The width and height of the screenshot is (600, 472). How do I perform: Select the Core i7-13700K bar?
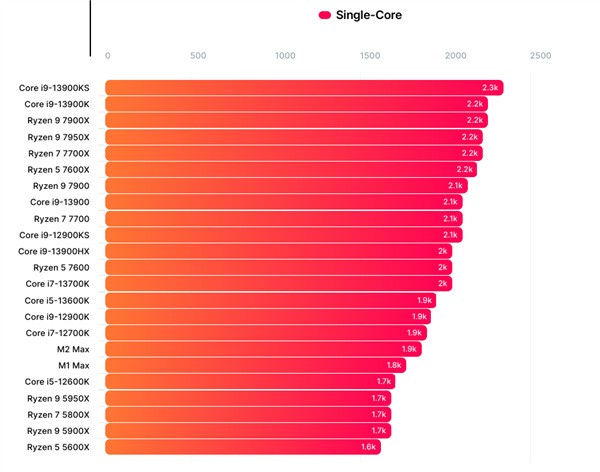(279, 283)
